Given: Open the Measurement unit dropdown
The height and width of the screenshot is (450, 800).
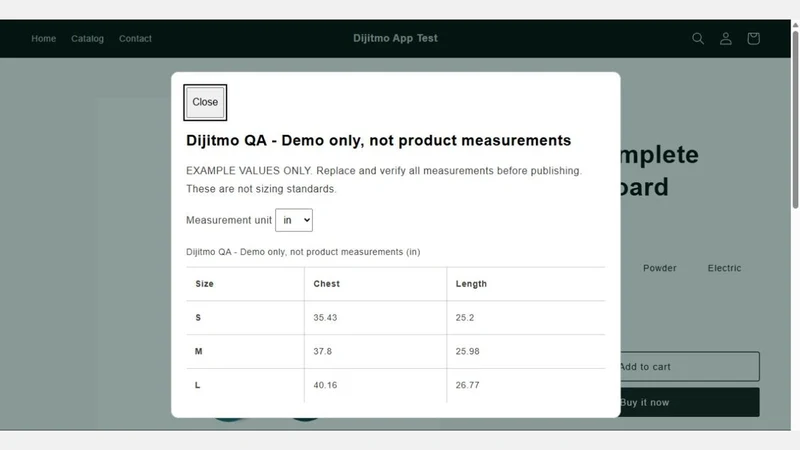Looking at the screenshot, I should click(294, 220).
